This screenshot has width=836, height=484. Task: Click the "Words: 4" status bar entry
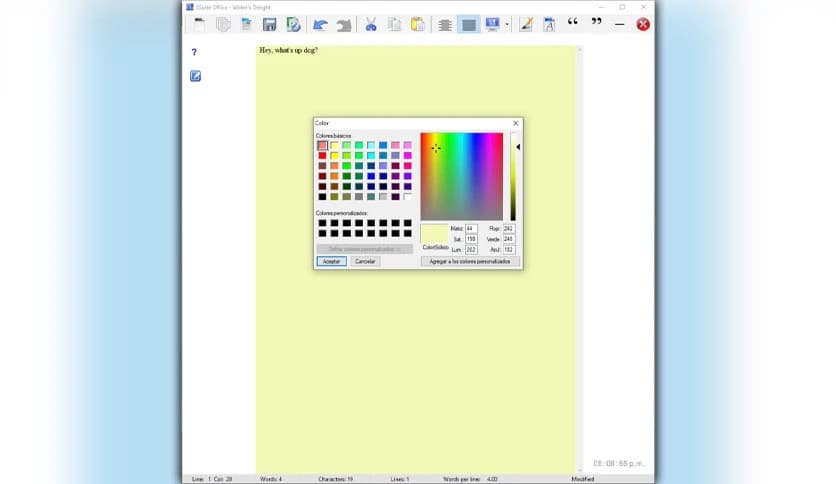pyautogui.click(x=271, y=479)
